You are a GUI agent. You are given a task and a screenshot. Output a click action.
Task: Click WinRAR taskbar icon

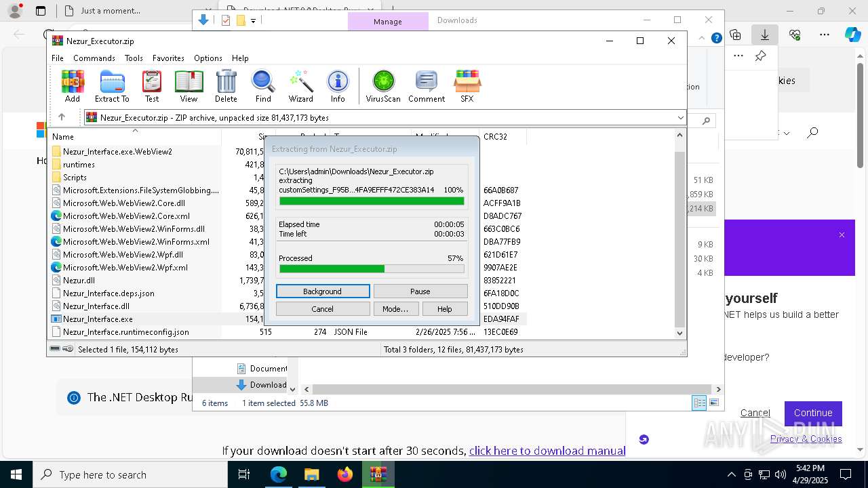coord(378,474)
